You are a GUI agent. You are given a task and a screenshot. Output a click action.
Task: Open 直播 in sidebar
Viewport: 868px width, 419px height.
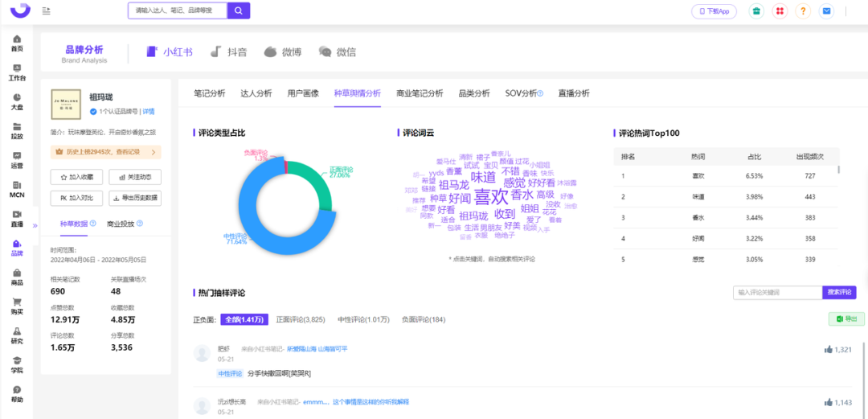(17, 219)
